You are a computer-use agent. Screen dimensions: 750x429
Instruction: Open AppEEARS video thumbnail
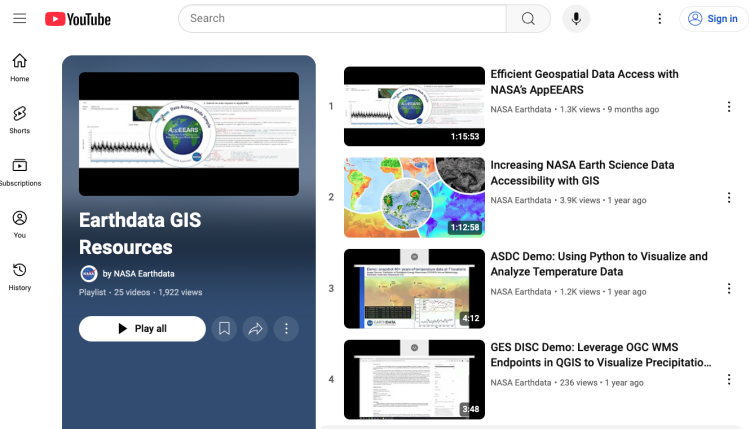coord(414,106)
